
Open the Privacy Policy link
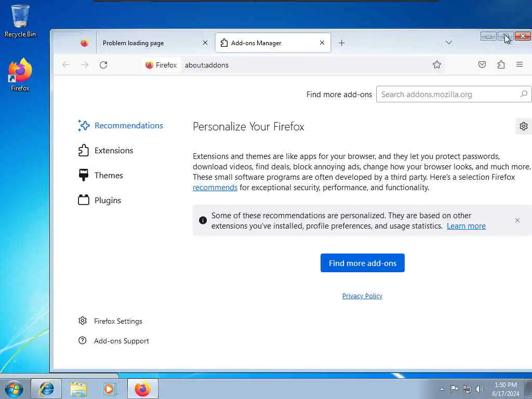[x=362, y=296]
